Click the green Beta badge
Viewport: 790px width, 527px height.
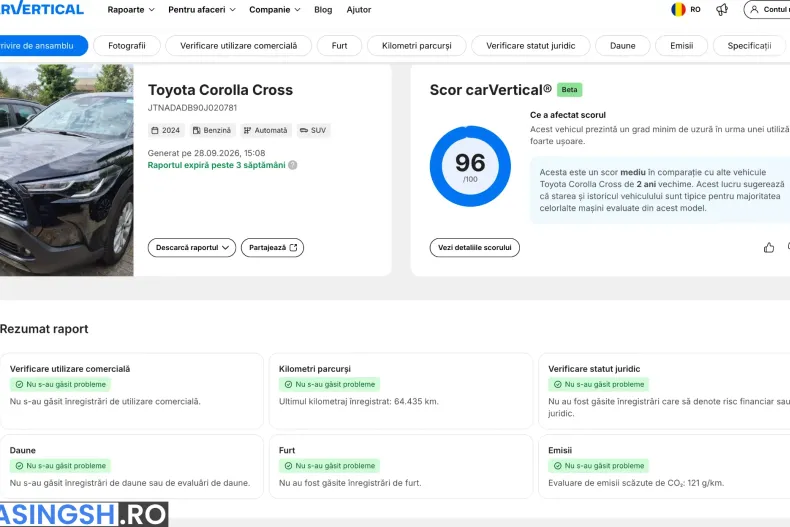click(x=569, y=90)
